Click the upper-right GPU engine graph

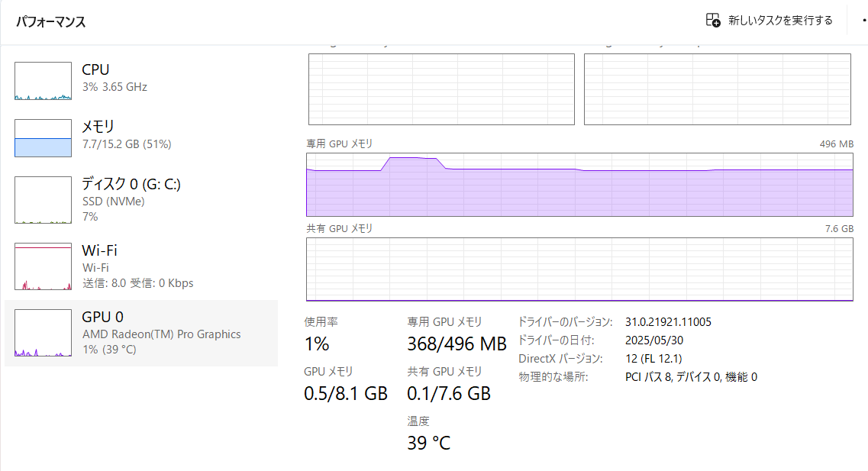(x=717, y=89)
